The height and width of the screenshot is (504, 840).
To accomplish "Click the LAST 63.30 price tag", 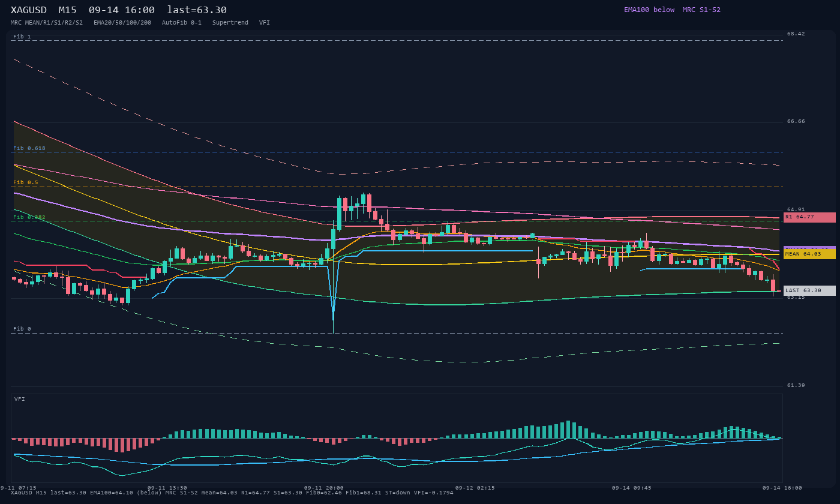I will click(809, 291).
